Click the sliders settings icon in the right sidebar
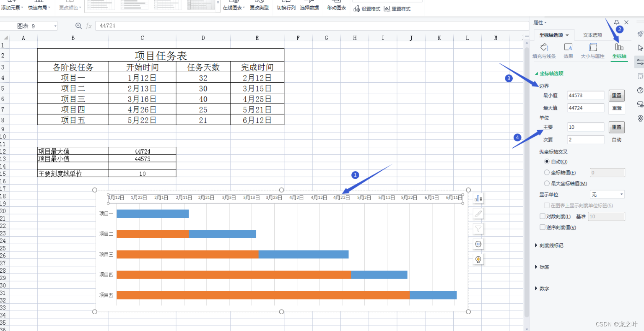The width and height of the screenshot is (644, 331). (640, 62)
